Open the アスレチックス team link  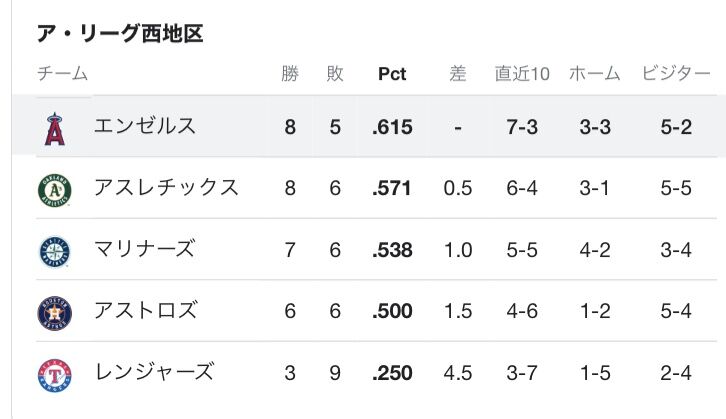click(166, 188)
